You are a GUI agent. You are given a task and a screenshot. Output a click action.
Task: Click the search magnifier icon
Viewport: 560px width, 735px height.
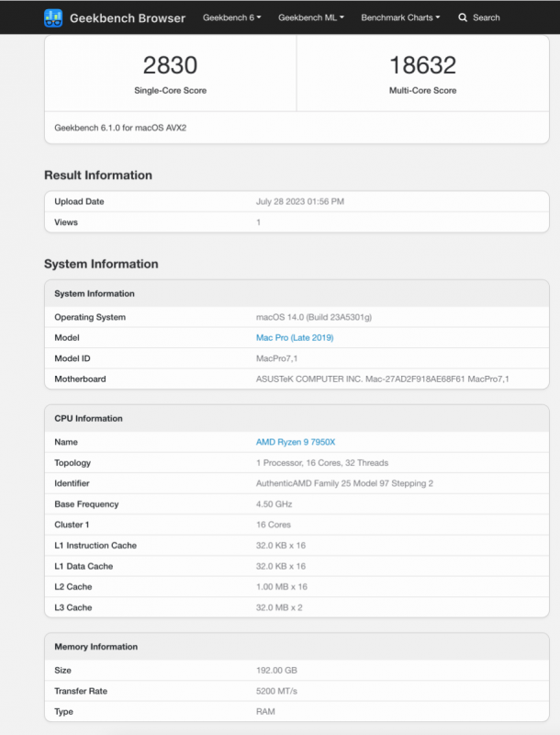(463, 17)
